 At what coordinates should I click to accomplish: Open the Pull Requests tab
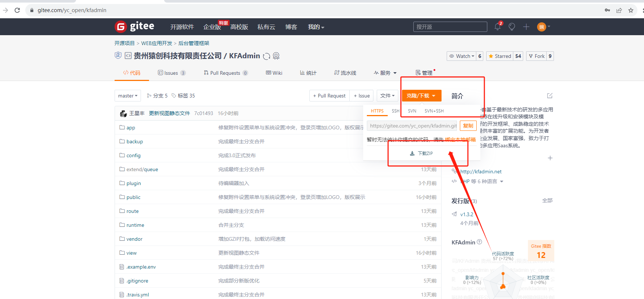pyautogui.click(x=226, y=73)
